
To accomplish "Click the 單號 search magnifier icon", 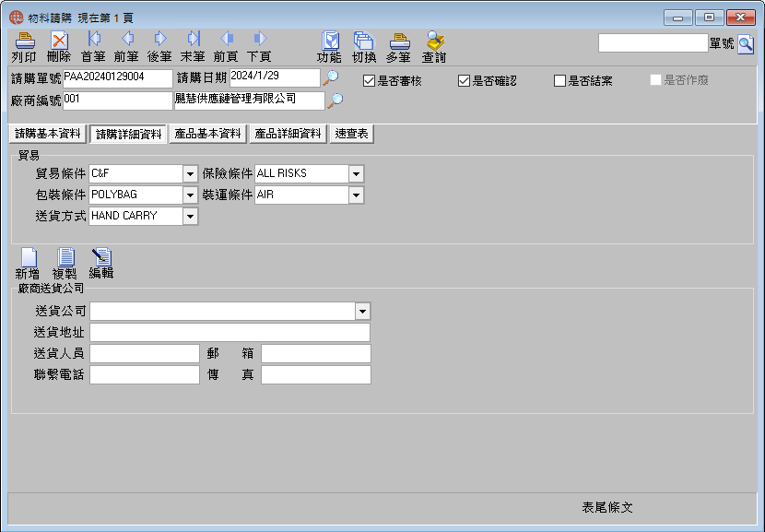I will coord(746,44).
